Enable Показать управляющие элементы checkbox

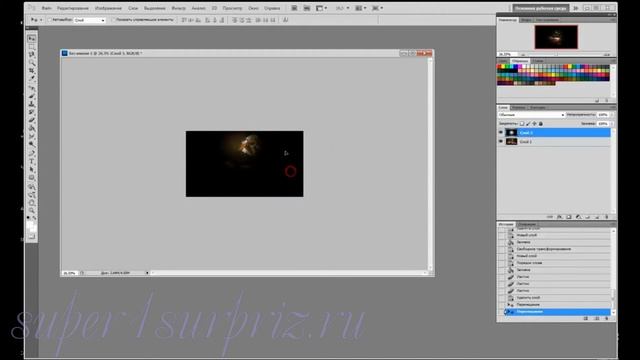tap(113, 20)
